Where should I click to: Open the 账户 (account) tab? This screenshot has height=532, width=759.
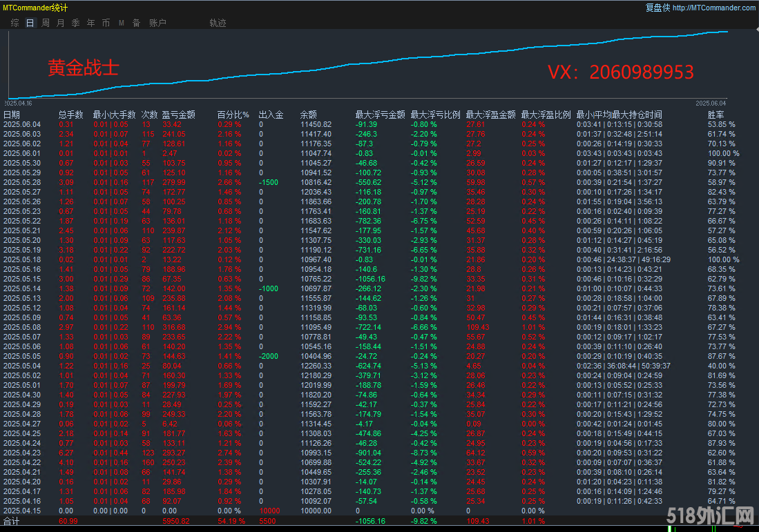157,23
